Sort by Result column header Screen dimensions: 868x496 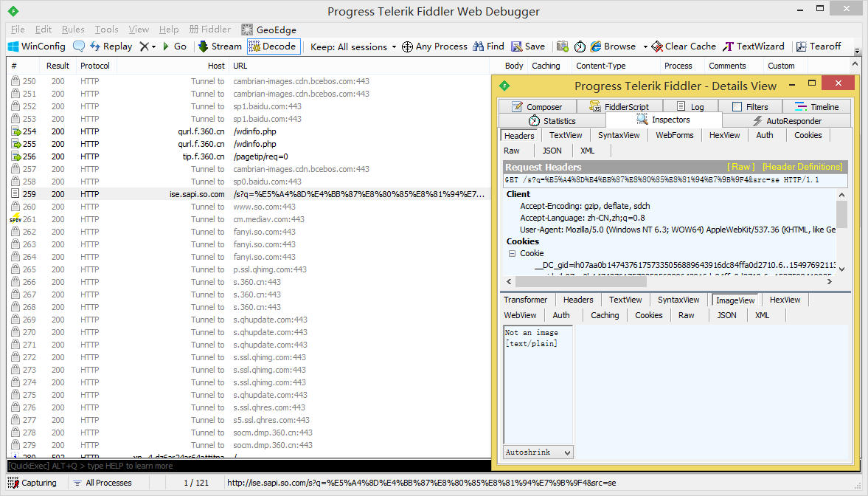58,66
